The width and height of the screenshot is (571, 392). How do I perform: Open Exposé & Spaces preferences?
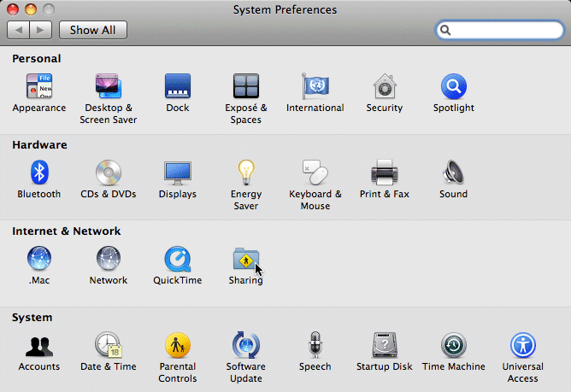point(246,87)
